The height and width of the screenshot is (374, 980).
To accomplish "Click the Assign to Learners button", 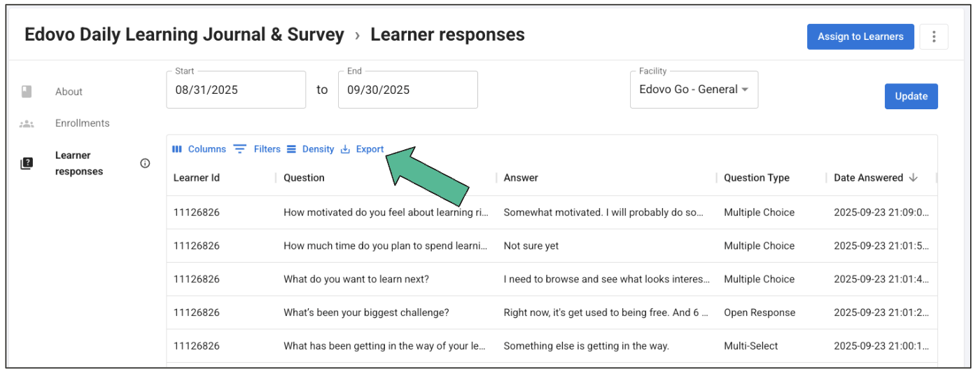I will [860, 36].
